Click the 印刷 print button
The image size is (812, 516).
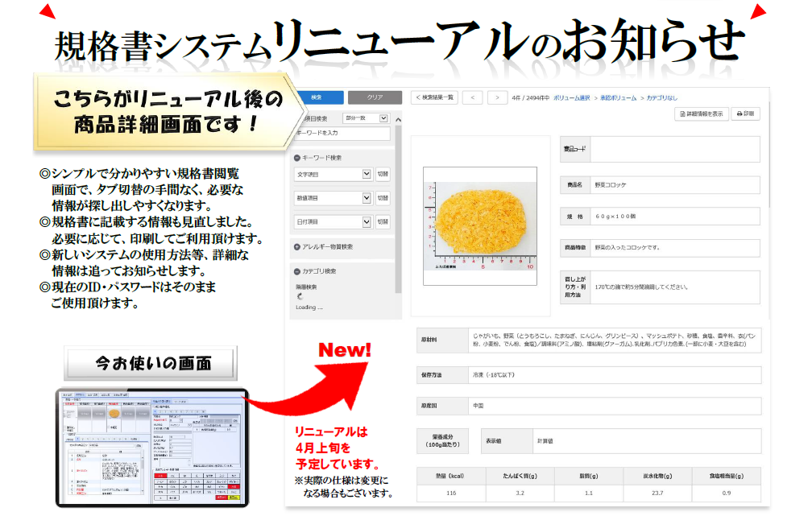[746, 114]
